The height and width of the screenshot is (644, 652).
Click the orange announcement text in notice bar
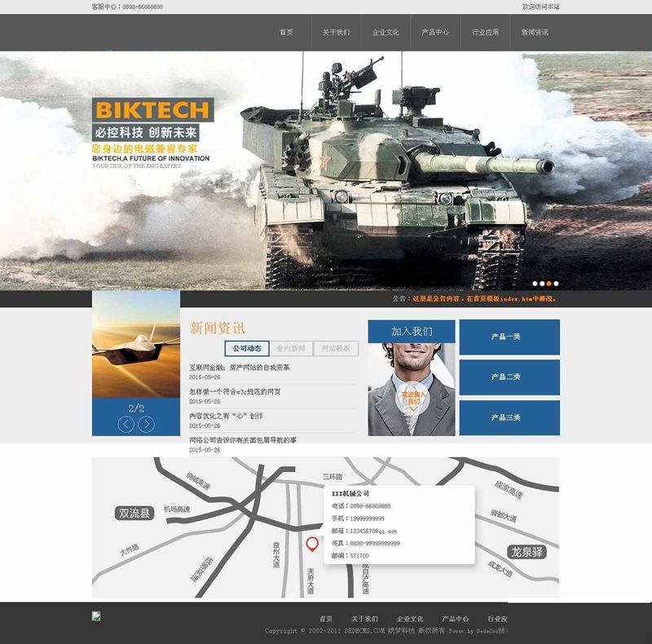coord(484,298)
